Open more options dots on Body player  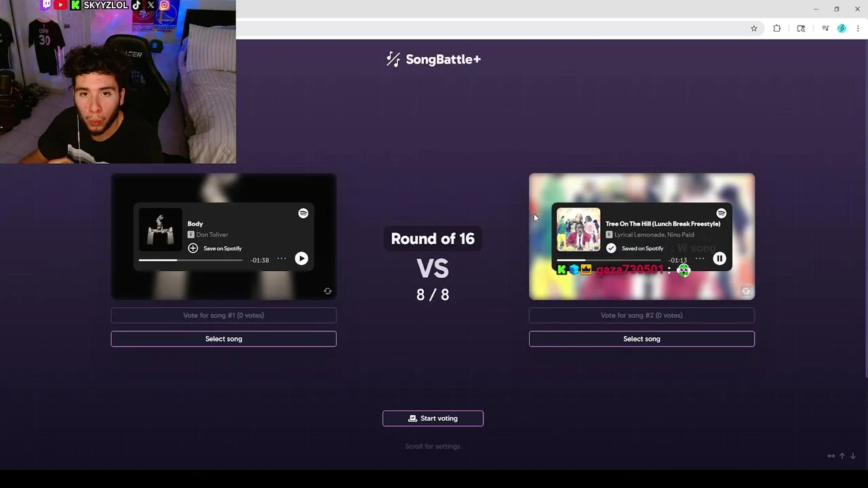281,259
